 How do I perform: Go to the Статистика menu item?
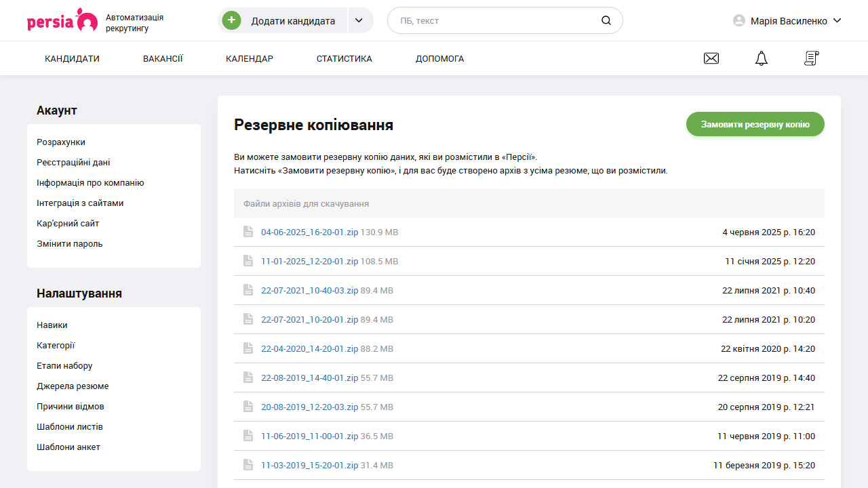pos(344,59)
